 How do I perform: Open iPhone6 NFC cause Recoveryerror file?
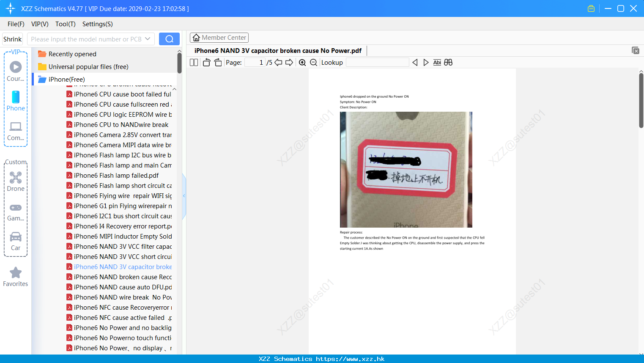click(x=123, y=308)
